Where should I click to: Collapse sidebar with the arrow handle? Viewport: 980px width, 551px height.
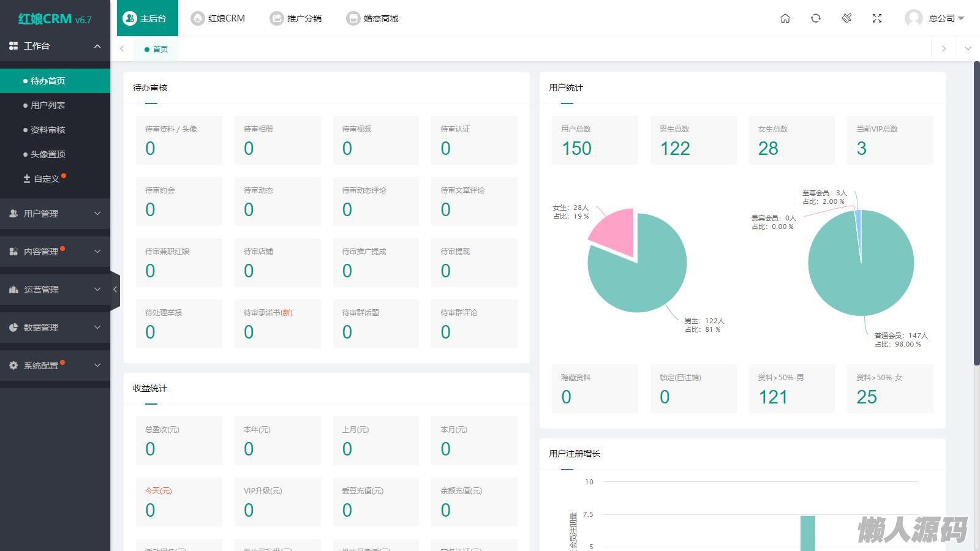(115, 290)
